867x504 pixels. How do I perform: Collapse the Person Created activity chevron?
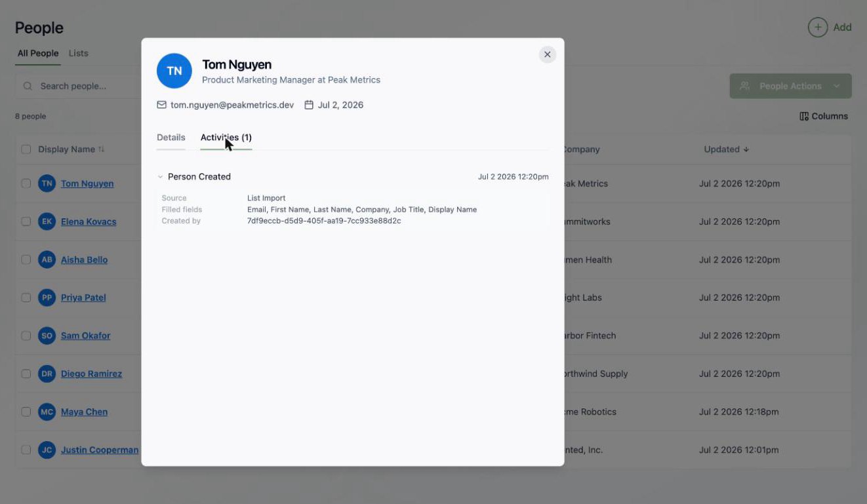pos(160,177)
